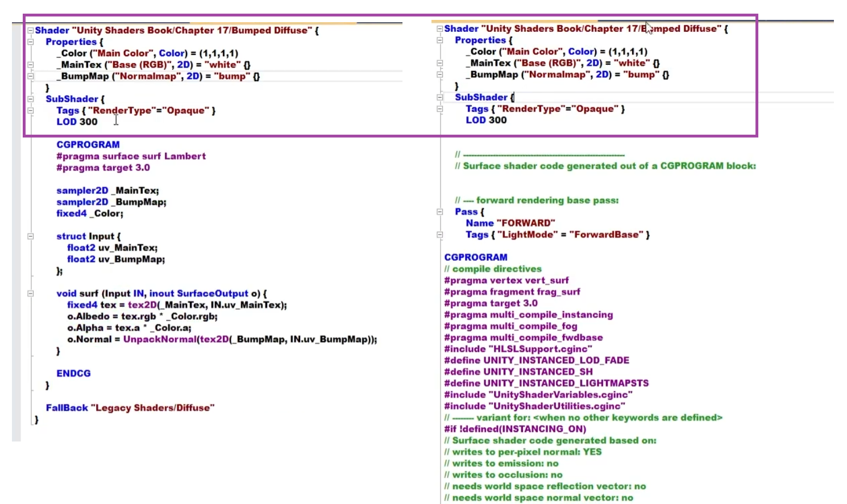Click '#include "UnityShaderUtilities.cginc"' line
Screen dimensions: 847x504
pyautogui.click(x=534, y=406)
